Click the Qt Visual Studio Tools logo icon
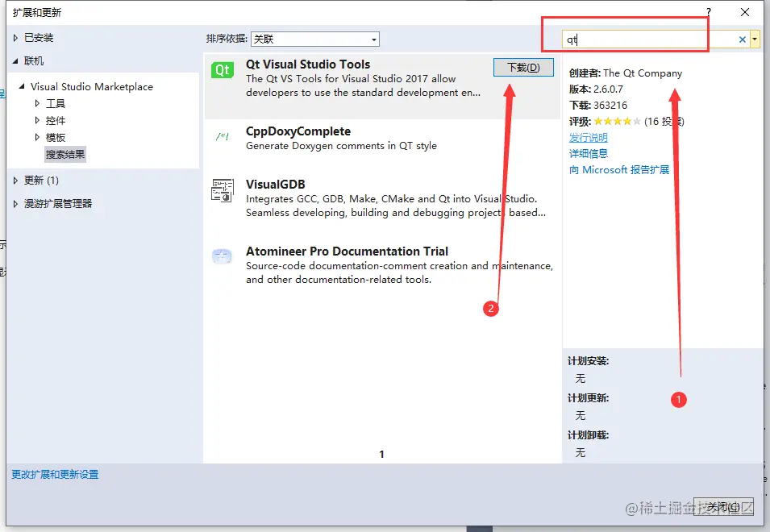This screenshot has height=532, width=770. (x=222, y=70)
